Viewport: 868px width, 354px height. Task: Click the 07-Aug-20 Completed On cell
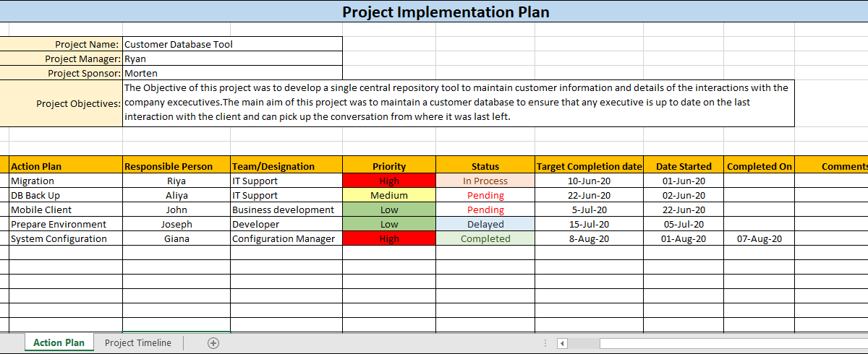pyautogui.click(x=759, y=239)
